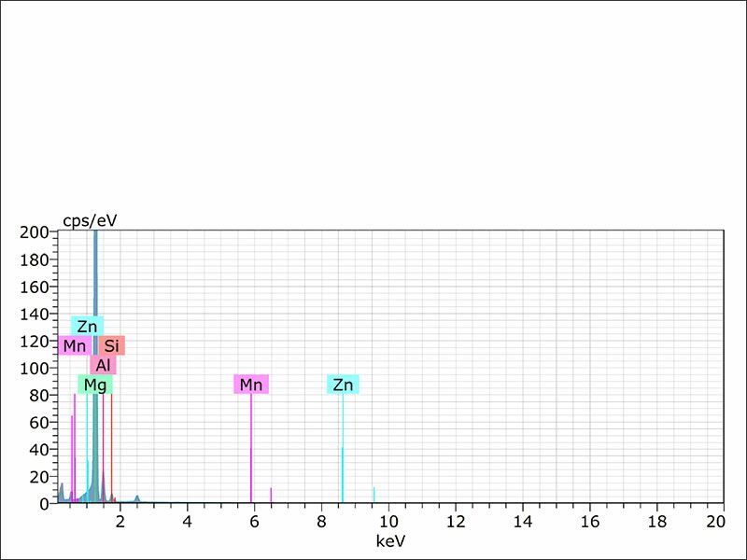Viewport: 747px width, 560px height.
Task: Click the x-axis value 10
Action: pos(388,522)
